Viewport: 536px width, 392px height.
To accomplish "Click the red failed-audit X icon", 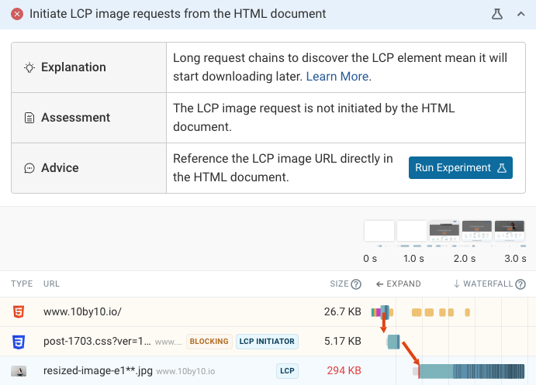I will [17, 14].
